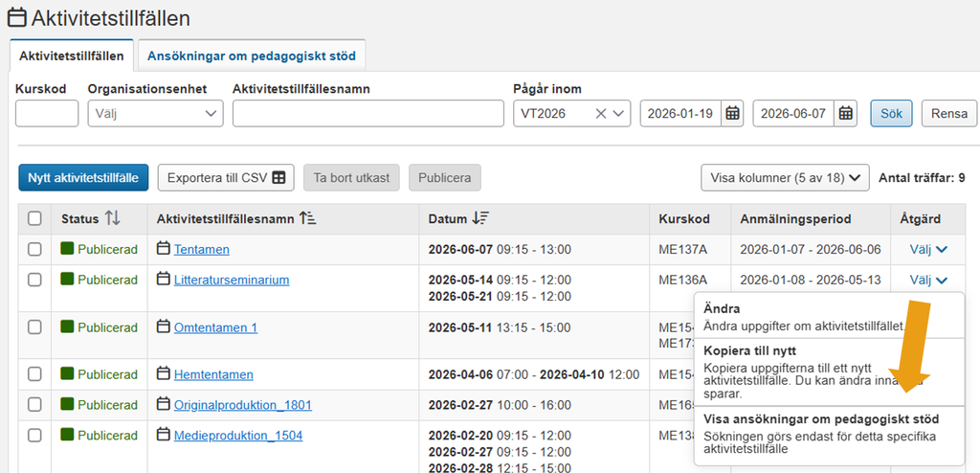Click the calendar icon beside Hemtentamen
Image resolution: width=980 pixels, height=473 pixels.
click(163, 374)
